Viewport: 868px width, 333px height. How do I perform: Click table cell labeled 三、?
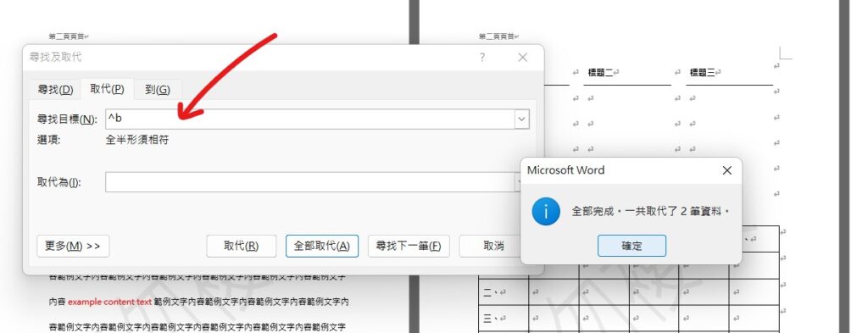pyautogui.click(x=504, y=318)
